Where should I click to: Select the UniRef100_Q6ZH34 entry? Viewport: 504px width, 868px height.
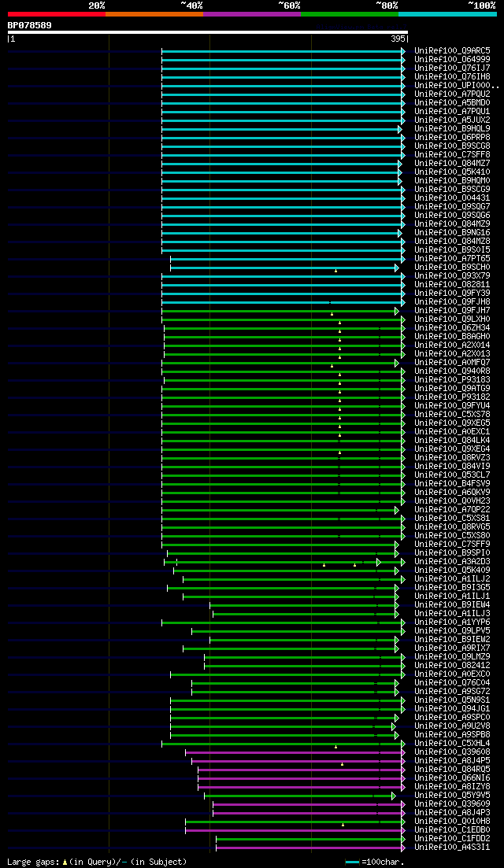pos(452,327)
